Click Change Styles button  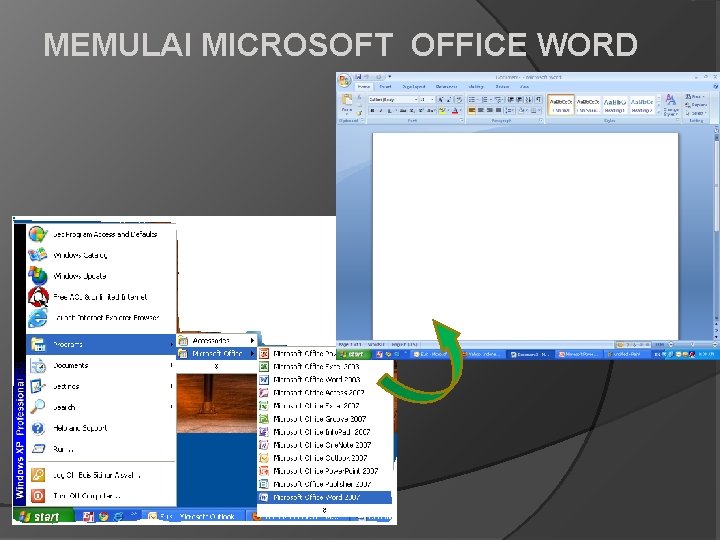671,105
